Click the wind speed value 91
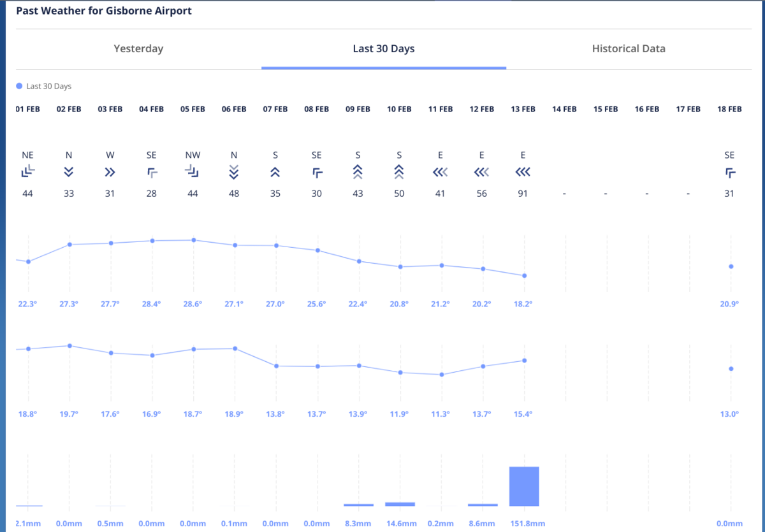 coord(523,194)
